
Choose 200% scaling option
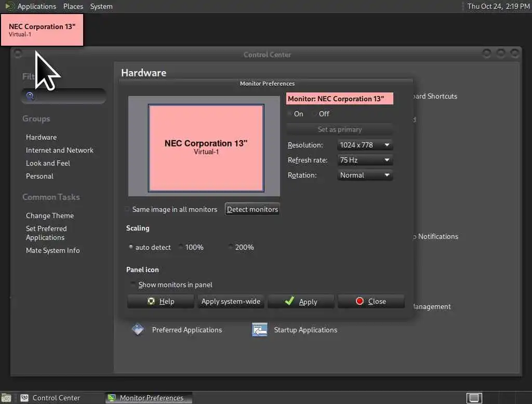coord(230,247)
